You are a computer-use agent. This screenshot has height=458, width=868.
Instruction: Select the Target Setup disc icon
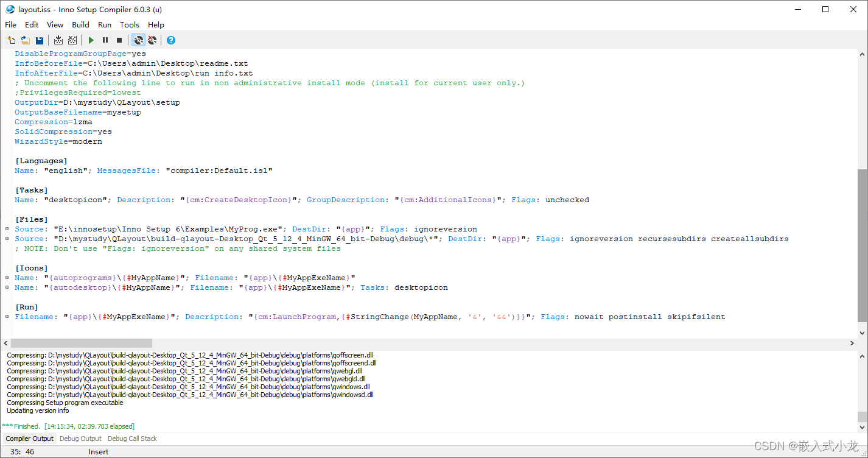click(138, 40)
